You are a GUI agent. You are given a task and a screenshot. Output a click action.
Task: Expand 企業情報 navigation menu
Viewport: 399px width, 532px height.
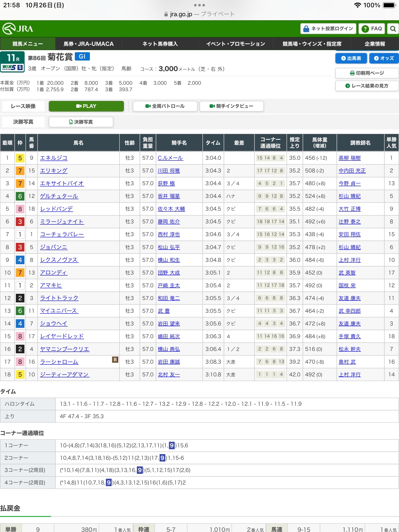375,44
